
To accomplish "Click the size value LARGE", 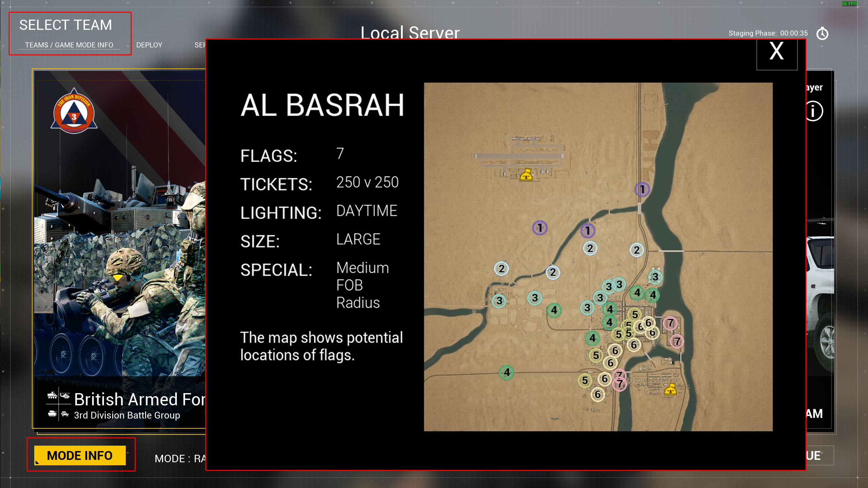I will [358, 239].
